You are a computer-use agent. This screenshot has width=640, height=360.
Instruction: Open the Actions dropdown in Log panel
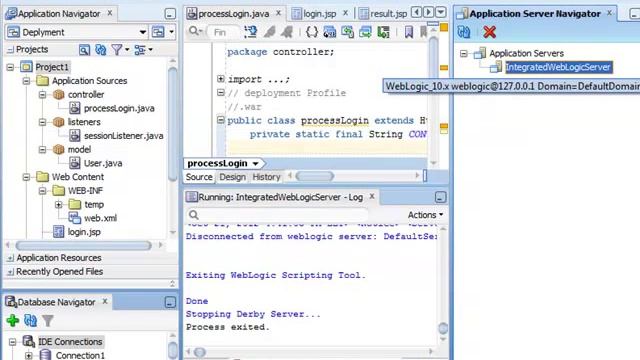tap(425, 215)
